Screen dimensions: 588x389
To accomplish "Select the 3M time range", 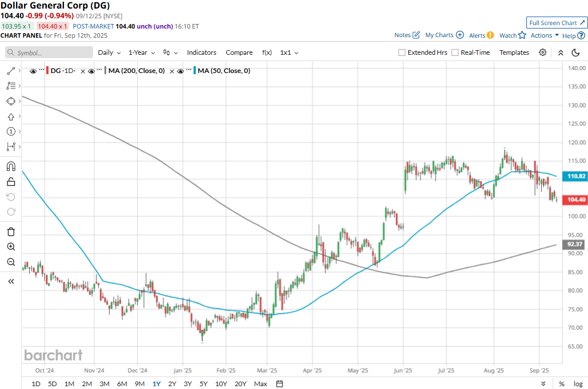I will click(104, 384).
